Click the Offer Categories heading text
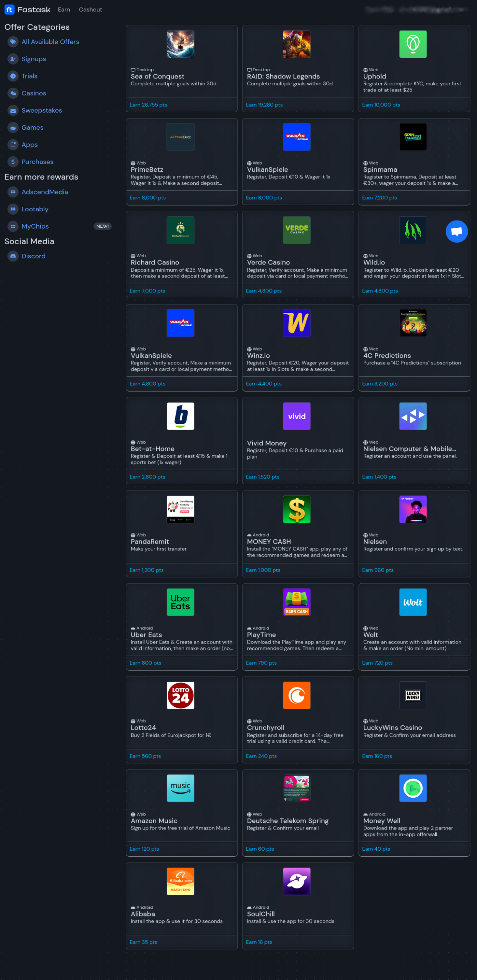This screenshot has width=477, height=980. [x=37, y=27]
